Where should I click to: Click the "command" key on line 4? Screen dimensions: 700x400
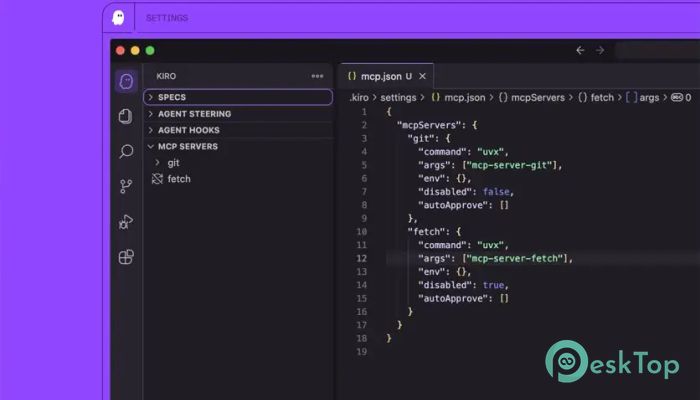pyautogui.click(x=442, y=152)
